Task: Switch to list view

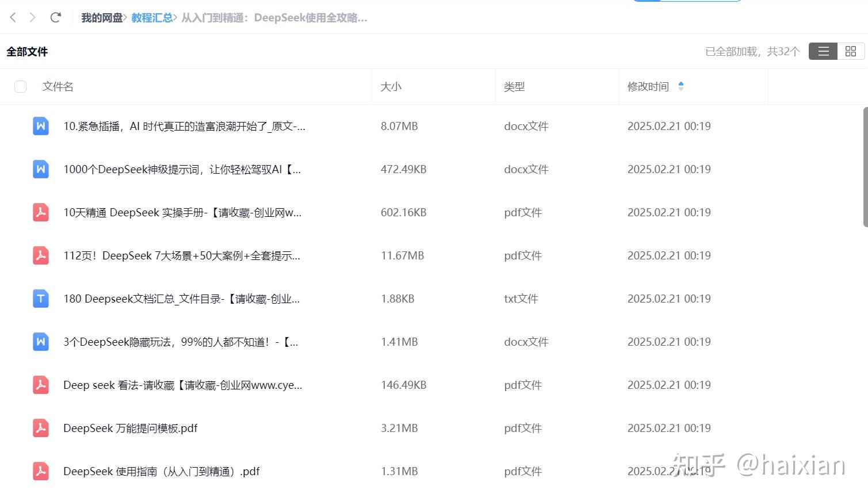Action: 823,51
